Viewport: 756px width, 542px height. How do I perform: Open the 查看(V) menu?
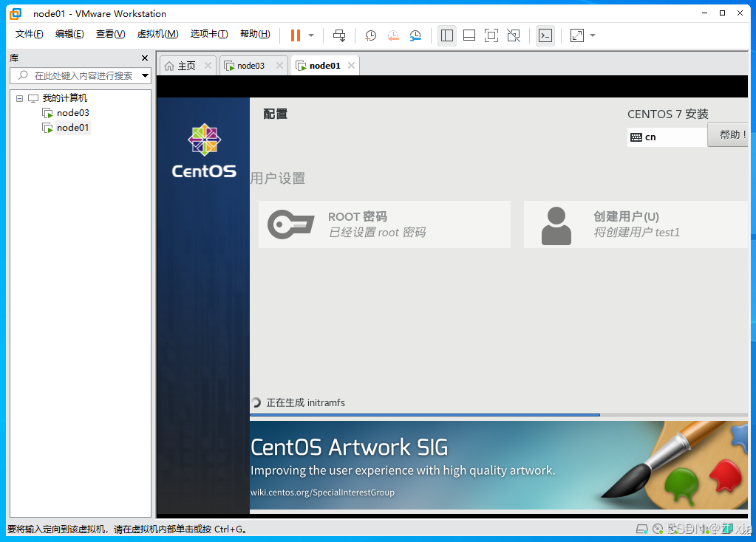pyautogui.click(x=110, y=34)
